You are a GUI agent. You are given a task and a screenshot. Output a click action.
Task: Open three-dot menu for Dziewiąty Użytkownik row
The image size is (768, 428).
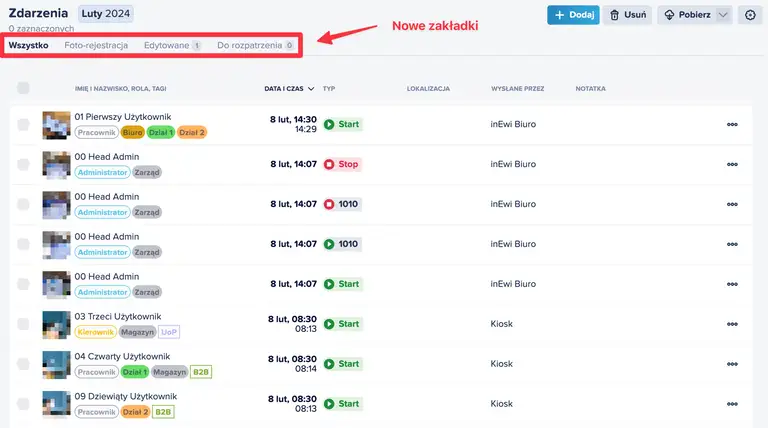pos(732,404)
